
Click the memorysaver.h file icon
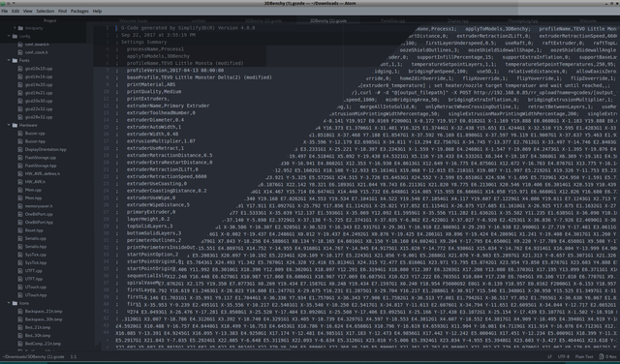20,206
